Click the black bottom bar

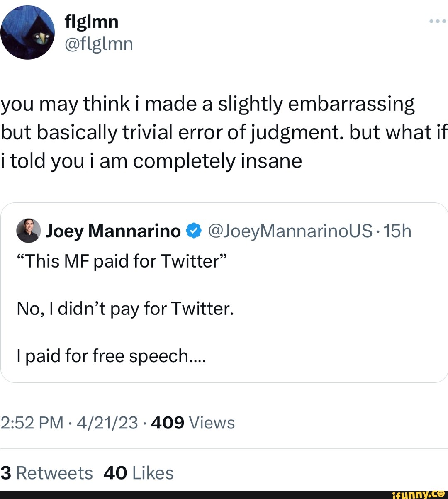click(x=187, y=494)
